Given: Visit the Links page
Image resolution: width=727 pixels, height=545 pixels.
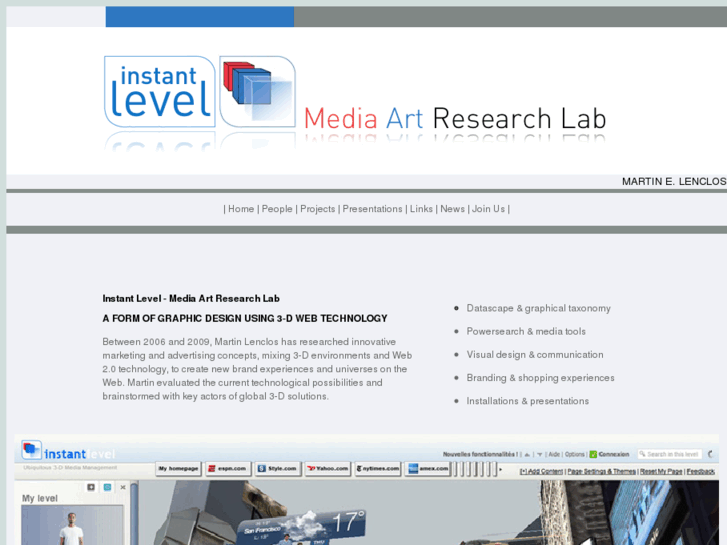Looking at the screenshot, I should [x=421, y=209].
